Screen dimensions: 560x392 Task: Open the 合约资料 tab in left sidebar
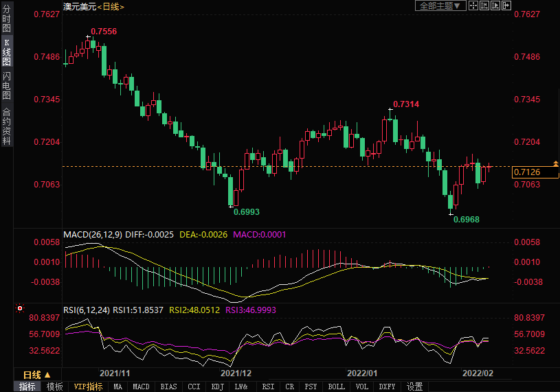6,126
